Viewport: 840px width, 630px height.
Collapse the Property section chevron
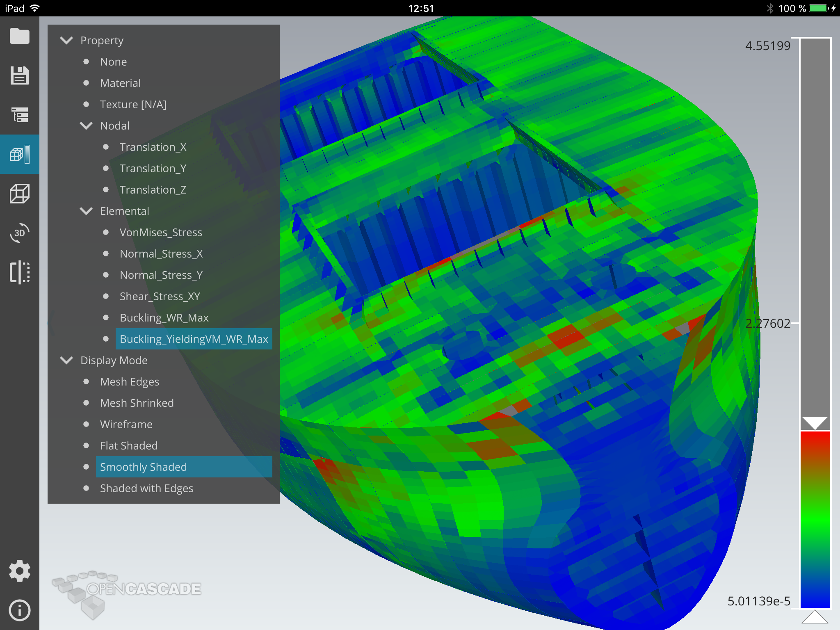point(66,40)
